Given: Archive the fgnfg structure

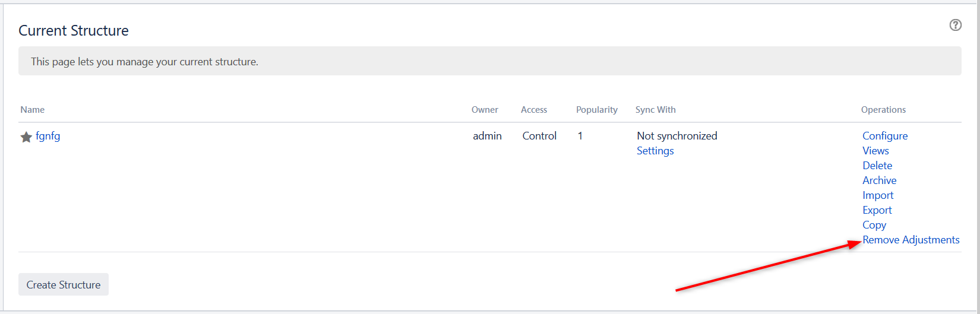Looking at the screenshot, I should (x=879, y=180).
